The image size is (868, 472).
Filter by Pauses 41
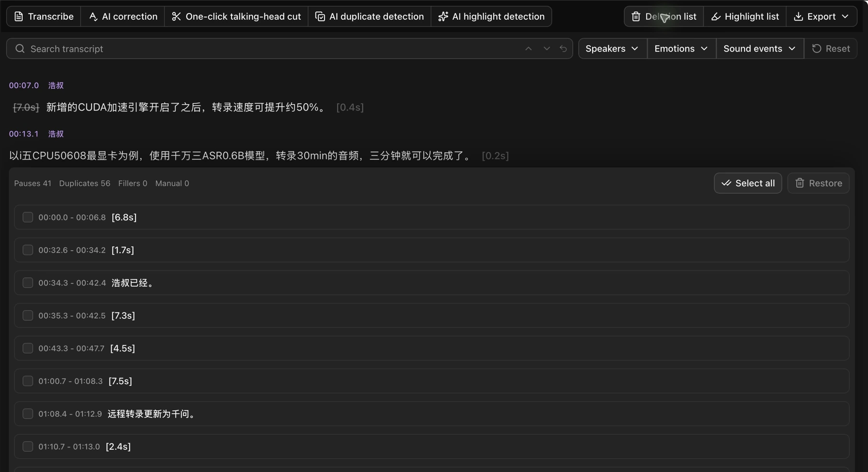pos(33,183)
